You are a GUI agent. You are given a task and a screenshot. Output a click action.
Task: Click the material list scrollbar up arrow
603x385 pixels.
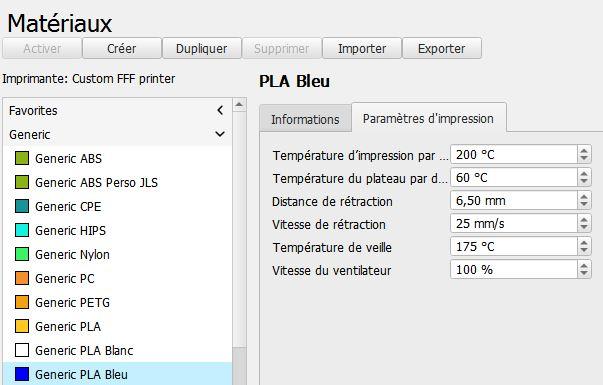(239, 105)
